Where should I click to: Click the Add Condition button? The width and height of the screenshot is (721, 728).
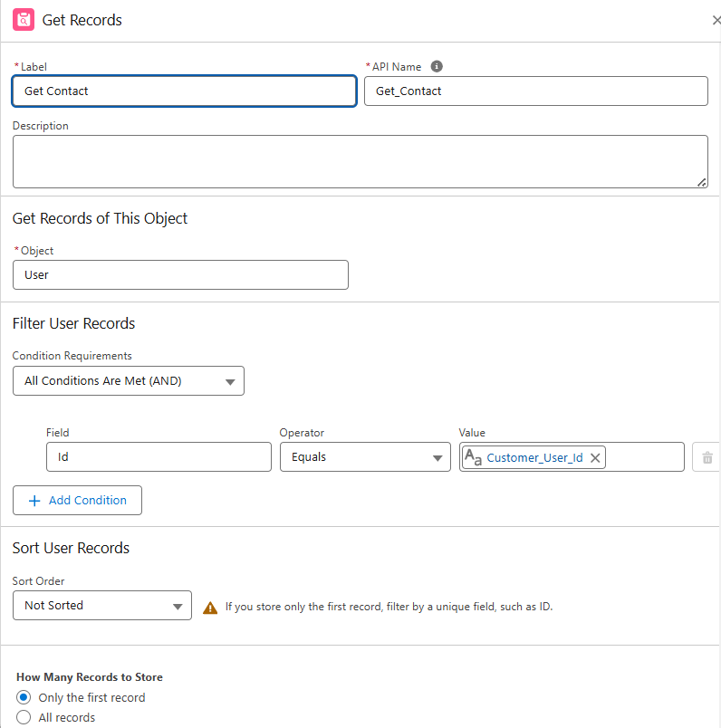tap(77, 500)
